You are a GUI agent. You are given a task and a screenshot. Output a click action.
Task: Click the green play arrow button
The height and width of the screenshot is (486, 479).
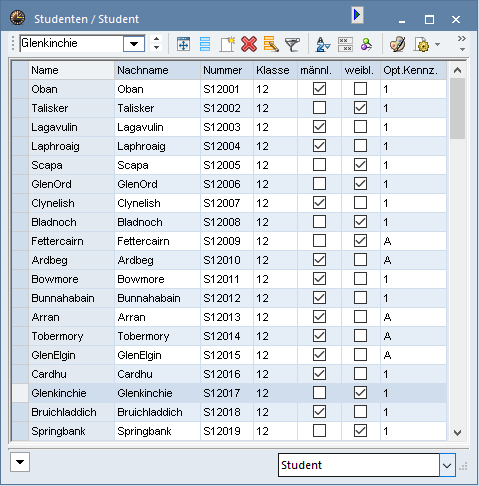357,15
